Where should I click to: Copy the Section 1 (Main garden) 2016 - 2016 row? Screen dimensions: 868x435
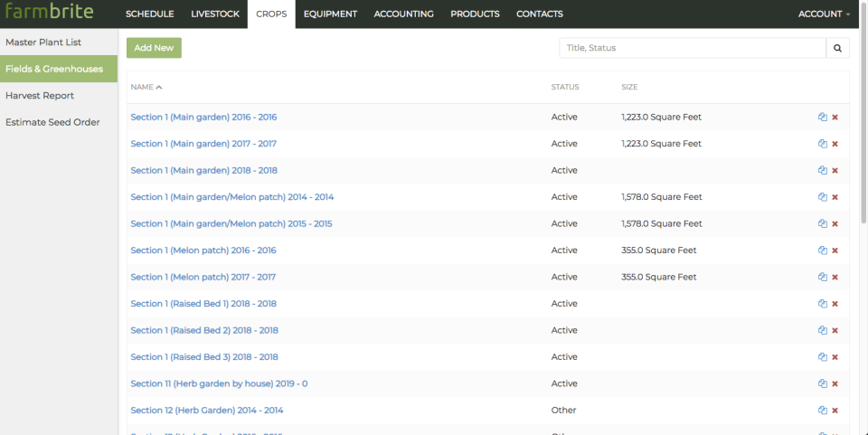click(823, 117)
